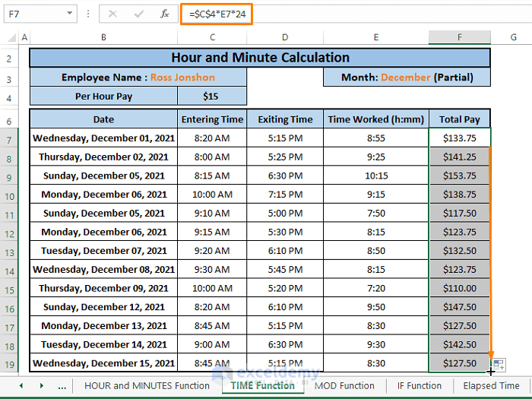
Task: Select column A header
Action: (x=24, y=37)
